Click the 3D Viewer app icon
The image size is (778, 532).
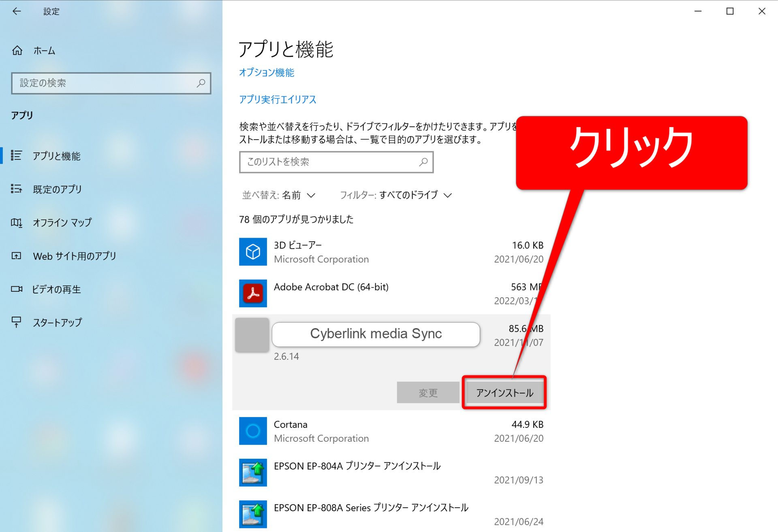coord(253,252)
